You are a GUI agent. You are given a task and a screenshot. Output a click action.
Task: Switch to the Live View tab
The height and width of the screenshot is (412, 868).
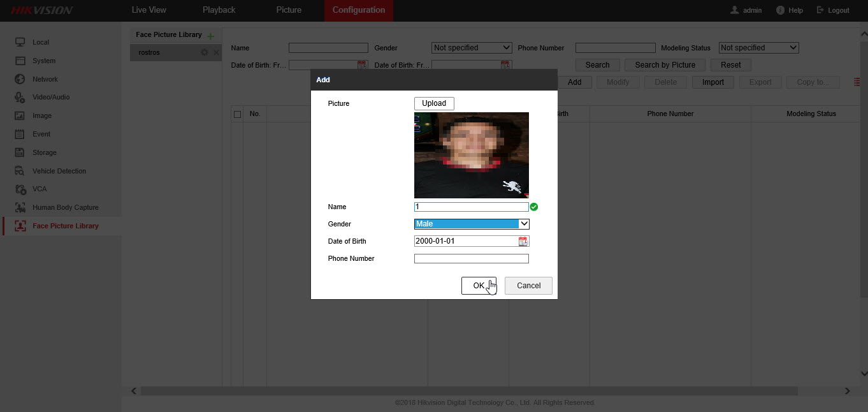148,10
